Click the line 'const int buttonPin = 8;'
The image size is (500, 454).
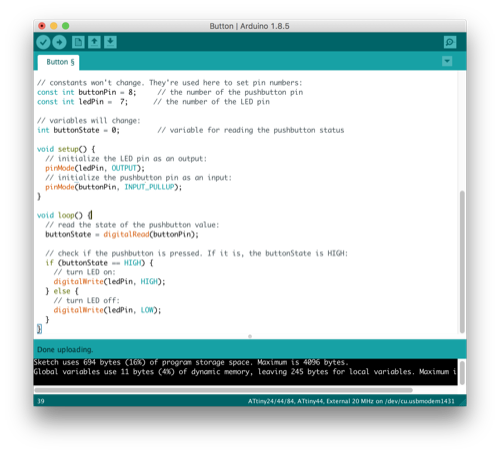click(87, 92)
